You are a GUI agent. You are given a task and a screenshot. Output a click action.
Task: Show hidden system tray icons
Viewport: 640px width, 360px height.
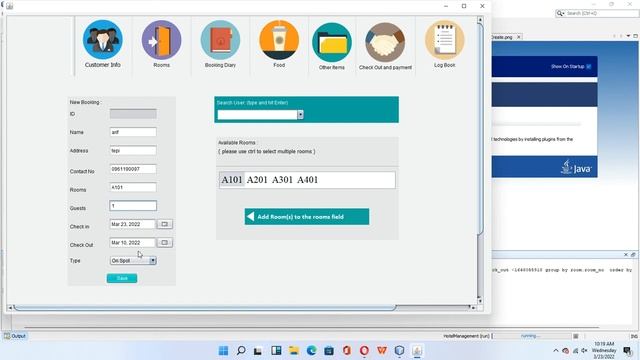coord(556,351)
